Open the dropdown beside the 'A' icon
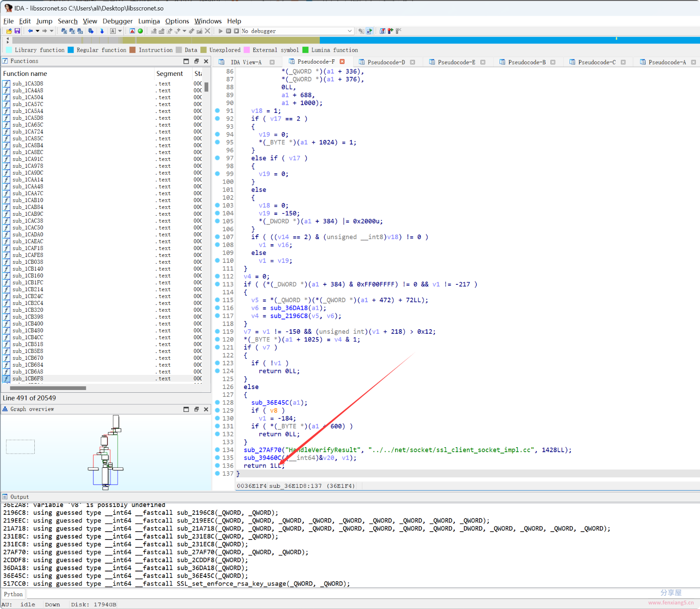The width and height of the screenshot is (700, 609). pos(120,31)
